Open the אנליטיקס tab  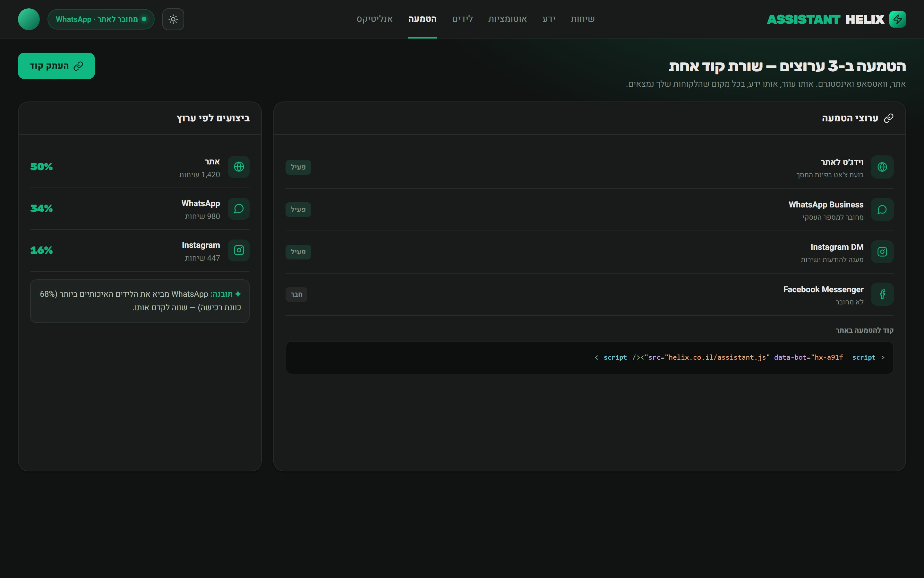tap(374, 19)
